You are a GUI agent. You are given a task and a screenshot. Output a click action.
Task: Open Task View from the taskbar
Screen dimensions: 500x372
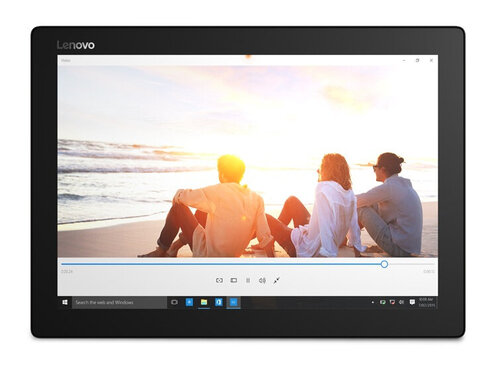pos(174,302)
